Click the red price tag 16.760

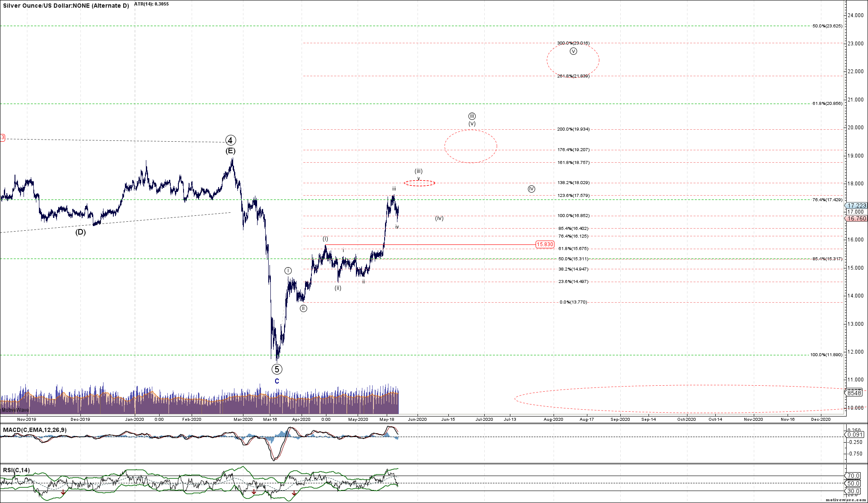click(856, 218)
